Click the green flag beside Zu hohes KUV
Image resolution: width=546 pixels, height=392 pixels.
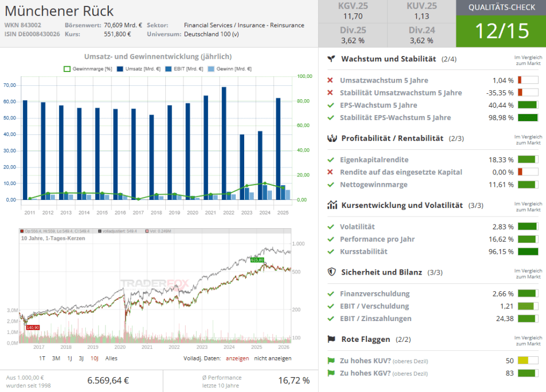331,361
